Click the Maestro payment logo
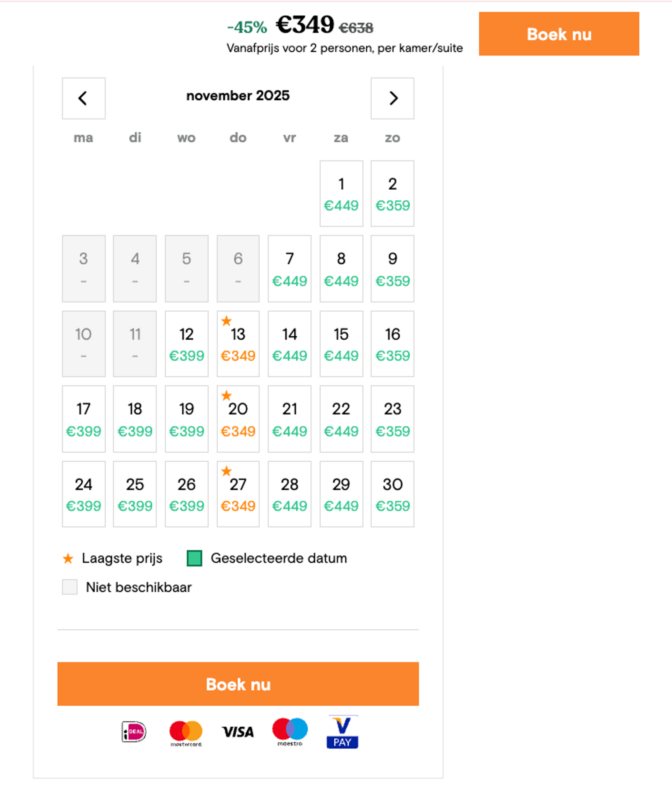 pos(290,732)
